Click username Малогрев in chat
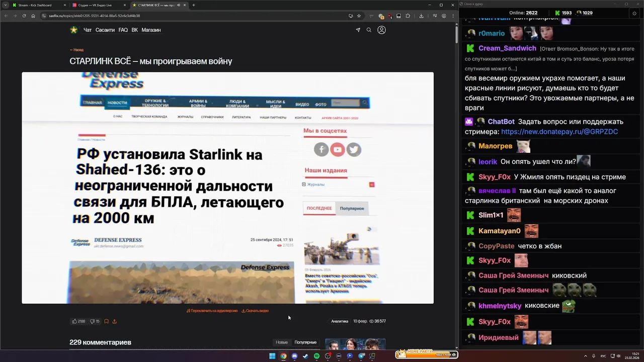 coord(495,146)
